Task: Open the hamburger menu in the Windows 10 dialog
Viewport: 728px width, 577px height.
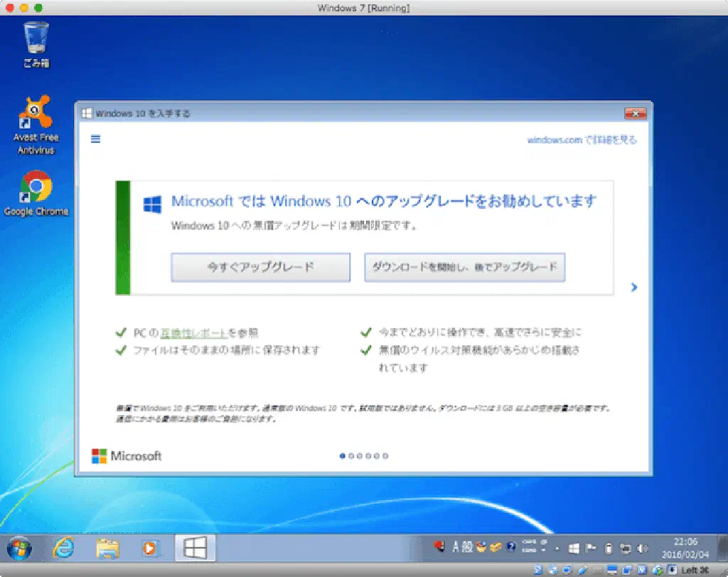Action: [95, 139]
